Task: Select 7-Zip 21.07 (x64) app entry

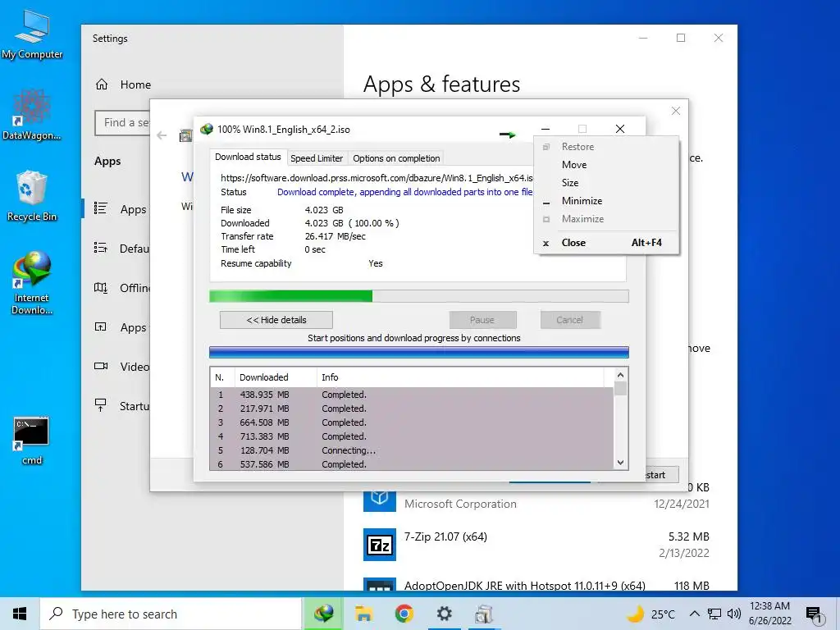Action: click(x=536, y=545)
